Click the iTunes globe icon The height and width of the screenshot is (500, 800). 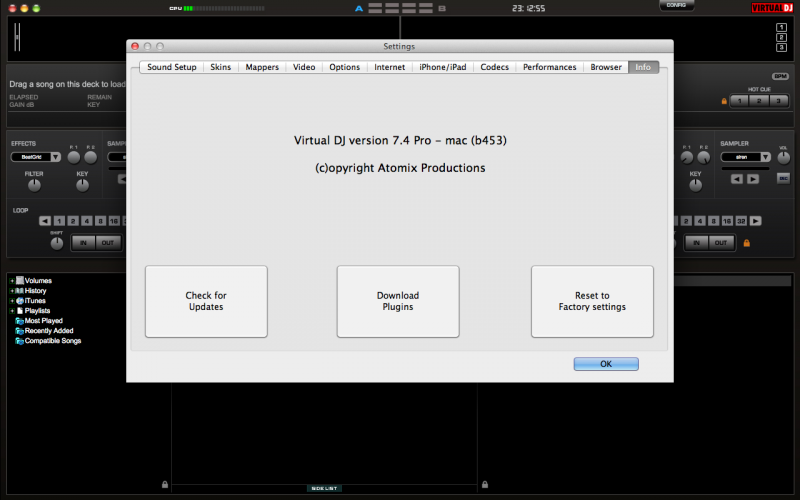[20, 301]
